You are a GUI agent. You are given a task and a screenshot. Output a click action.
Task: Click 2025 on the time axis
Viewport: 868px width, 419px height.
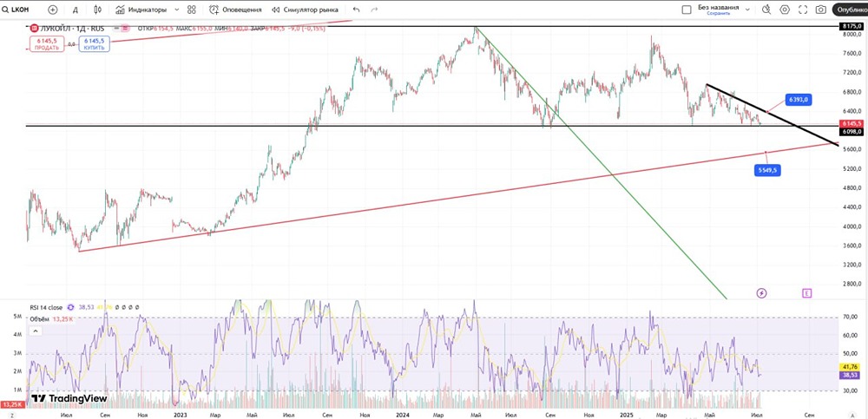tap(628, 414)
